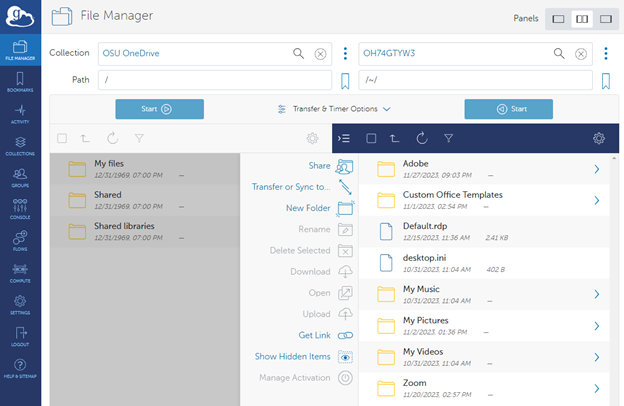Open the OH74GTYW3 collection options menu
Screen dimensions: 624x406
[x=606, y=53]
